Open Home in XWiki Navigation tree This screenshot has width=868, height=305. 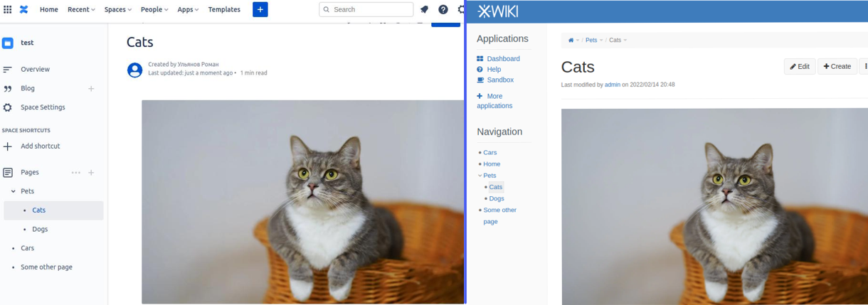(x=492, y=164)
